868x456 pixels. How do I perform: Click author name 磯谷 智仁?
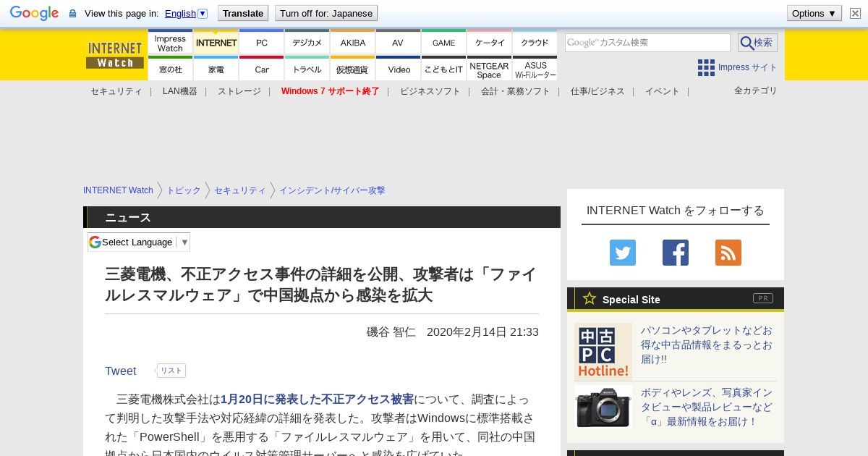tap(391, 332)
